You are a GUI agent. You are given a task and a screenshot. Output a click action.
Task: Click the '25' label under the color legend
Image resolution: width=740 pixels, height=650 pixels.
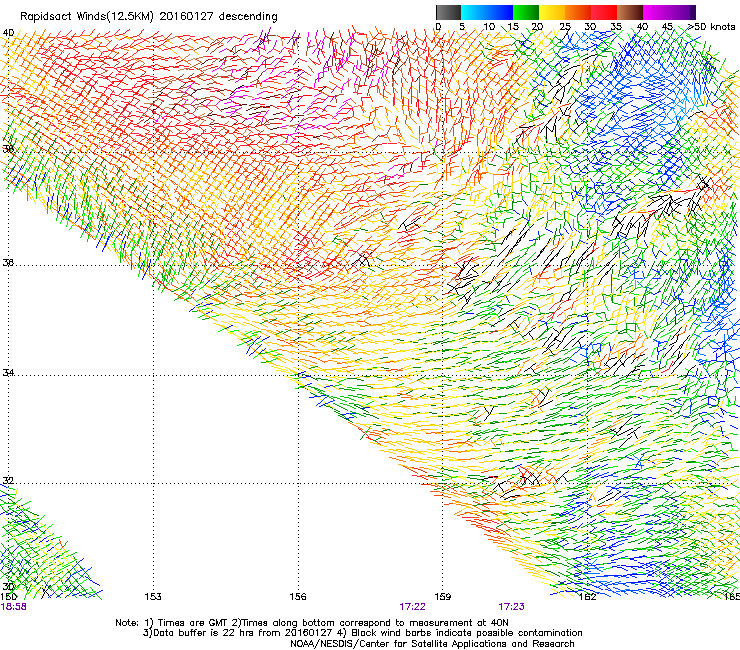(x=565, y=27)
